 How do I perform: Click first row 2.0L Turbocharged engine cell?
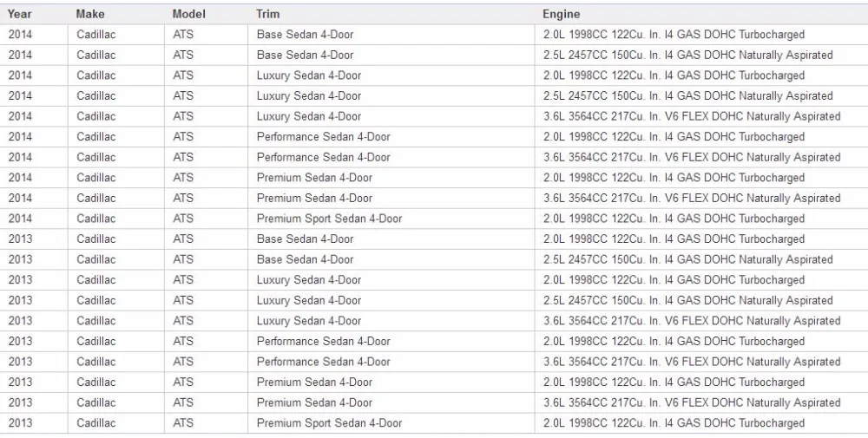tap(701, 35)
